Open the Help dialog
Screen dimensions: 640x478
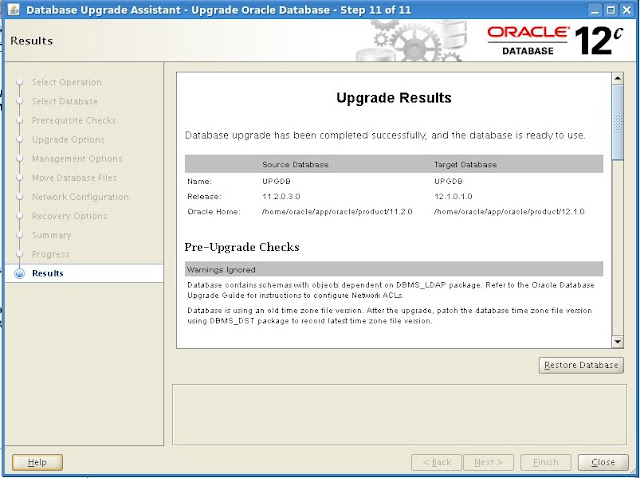[37, 462]
